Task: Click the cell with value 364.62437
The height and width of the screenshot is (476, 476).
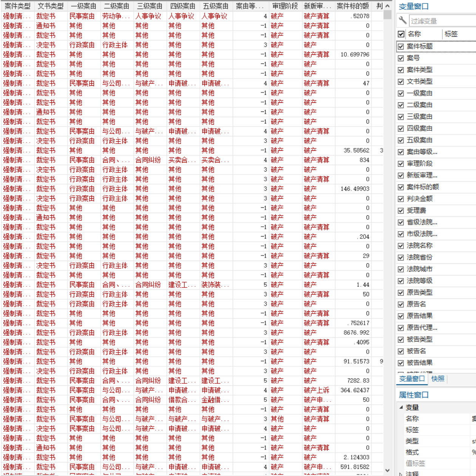Action: click(x=353, y=390)
